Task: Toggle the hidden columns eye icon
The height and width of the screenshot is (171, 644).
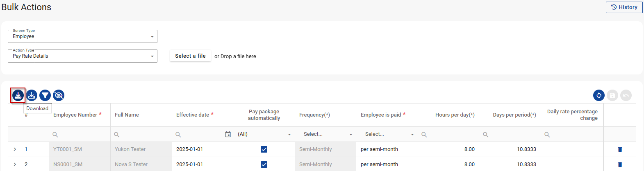Action: click(59, 95)
